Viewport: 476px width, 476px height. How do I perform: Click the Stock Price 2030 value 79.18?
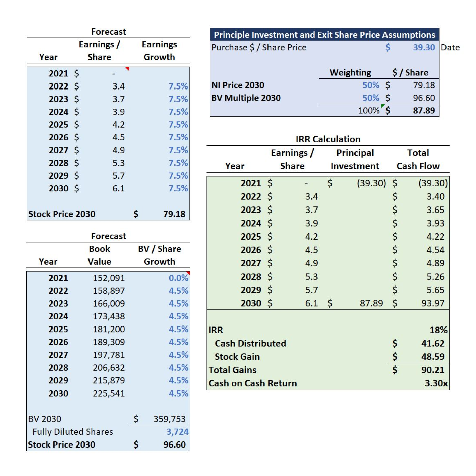coord(174,214)
